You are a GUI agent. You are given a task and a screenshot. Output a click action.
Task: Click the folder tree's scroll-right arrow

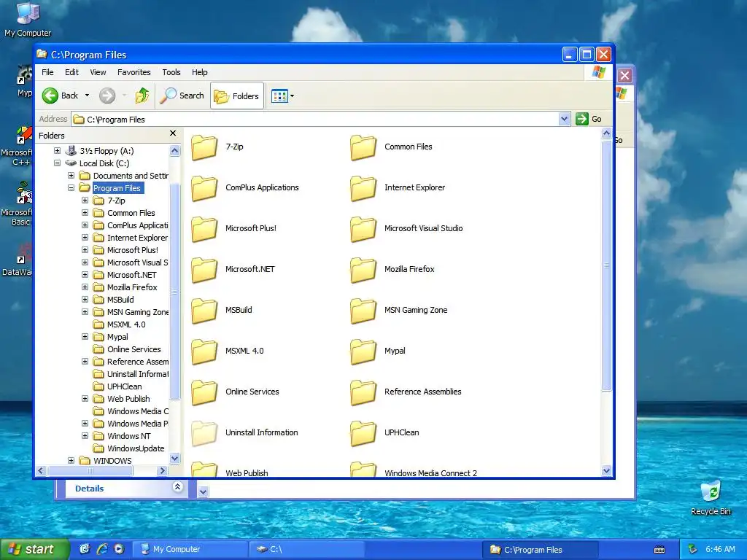pos(163,470)
